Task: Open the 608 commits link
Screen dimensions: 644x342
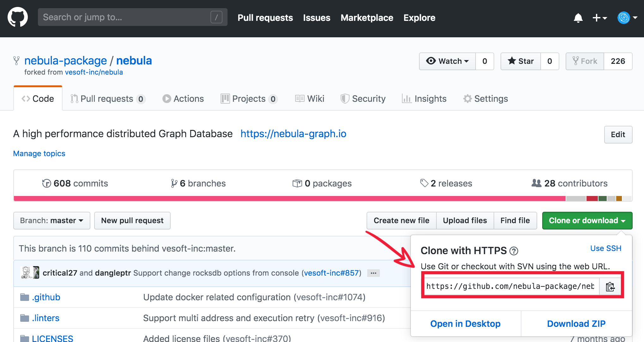Action: [75, 183]
